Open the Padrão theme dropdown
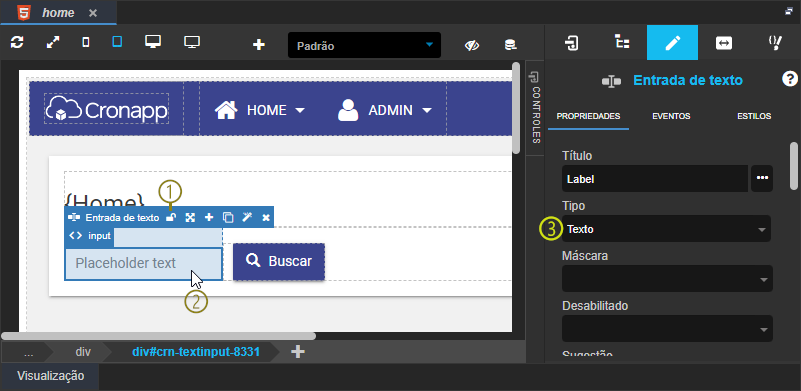Viewport: 801px width, 391px height. [x=364, y=45]
